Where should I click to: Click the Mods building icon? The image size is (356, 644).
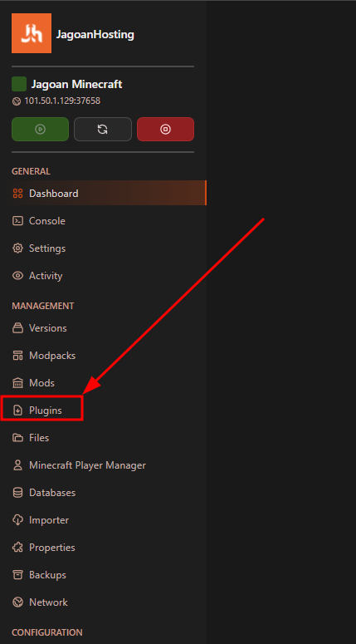(x=17, y=383)
